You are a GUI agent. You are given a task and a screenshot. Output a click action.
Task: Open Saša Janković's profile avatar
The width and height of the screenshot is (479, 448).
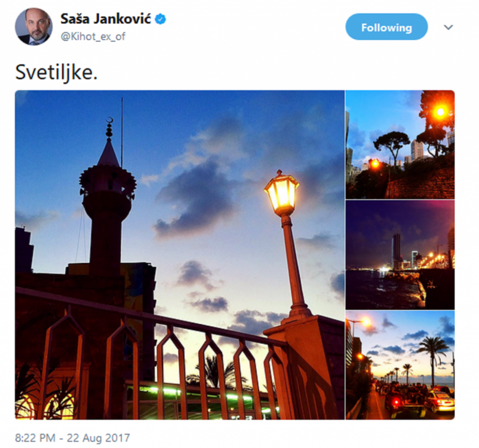34,27
